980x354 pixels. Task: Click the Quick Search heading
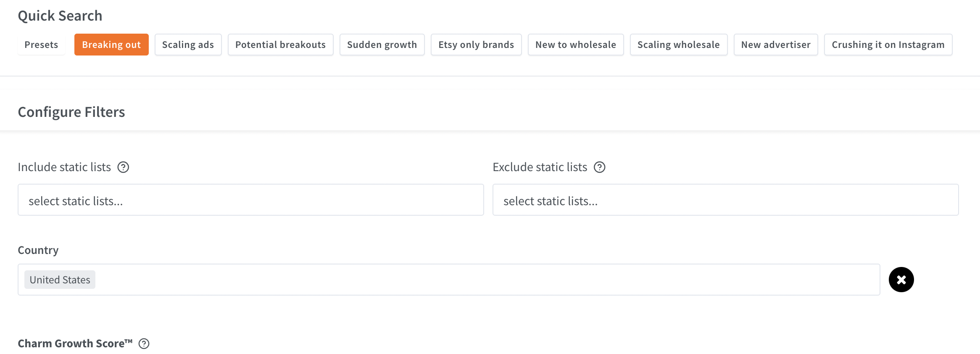[x=60, y=16]
